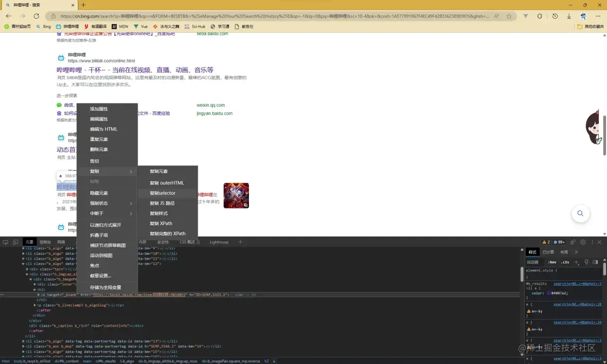Collapse the h2 node in DOM tree
The width and height of the screenshot is (607, 364).
[x=35, y=290]
